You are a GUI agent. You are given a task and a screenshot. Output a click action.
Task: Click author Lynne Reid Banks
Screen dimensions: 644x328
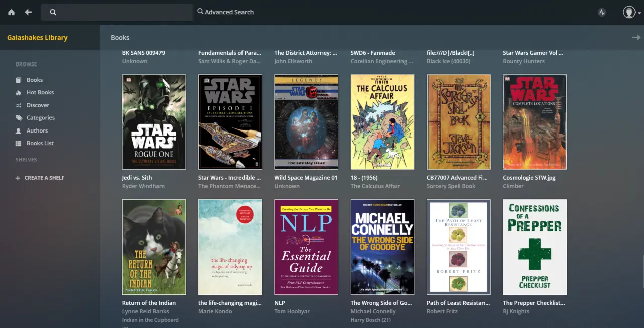click(145, 311)
